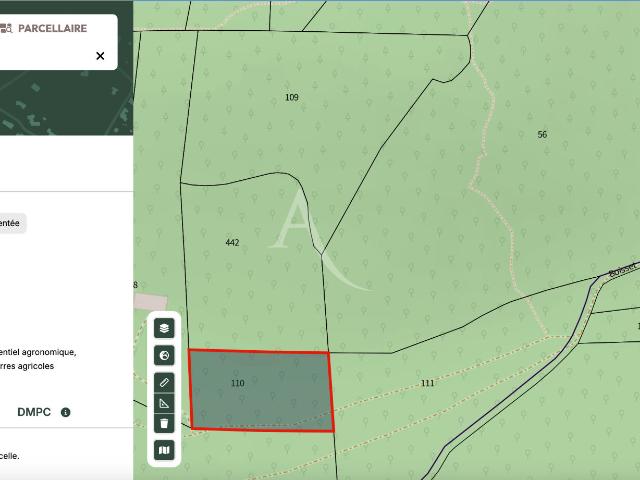Click the grey building footprint near parcel 442
The height and width of the screenshot is (480, 640).
[x=150, y=302]
